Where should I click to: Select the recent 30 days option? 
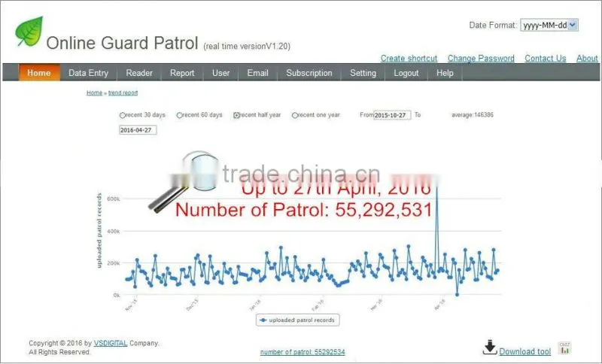pyautogui.click(x=123, y=115)
